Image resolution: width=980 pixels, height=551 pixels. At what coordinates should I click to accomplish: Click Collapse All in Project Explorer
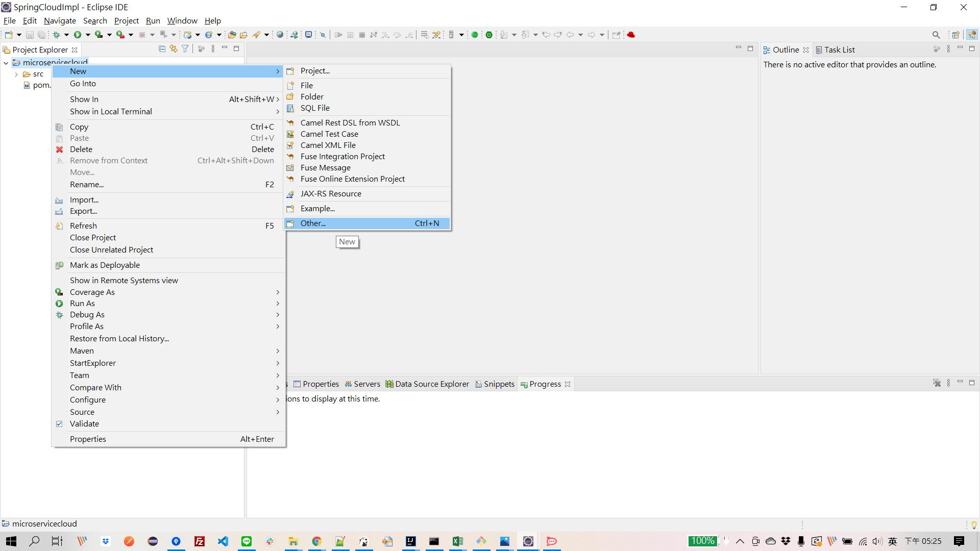click(x=162, y=49)
